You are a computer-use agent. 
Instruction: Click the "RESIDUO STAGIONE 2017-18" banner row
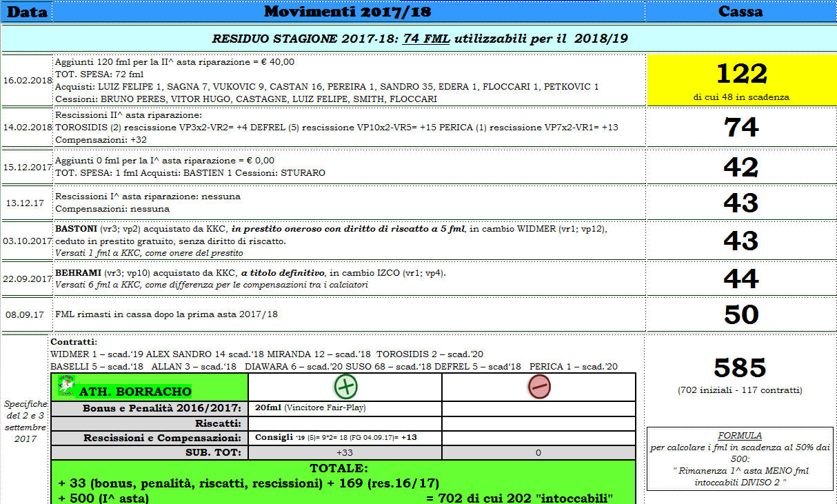click(418, 38)
